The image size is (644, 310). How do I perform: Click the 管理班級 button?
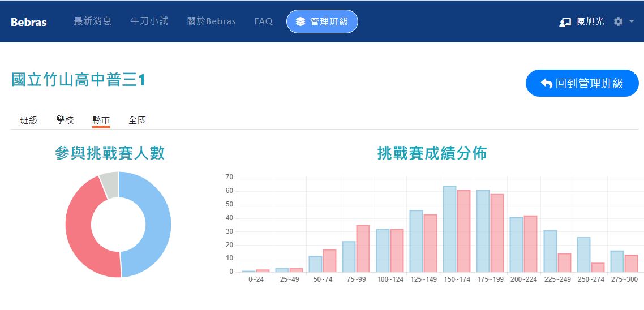point(322,21)
